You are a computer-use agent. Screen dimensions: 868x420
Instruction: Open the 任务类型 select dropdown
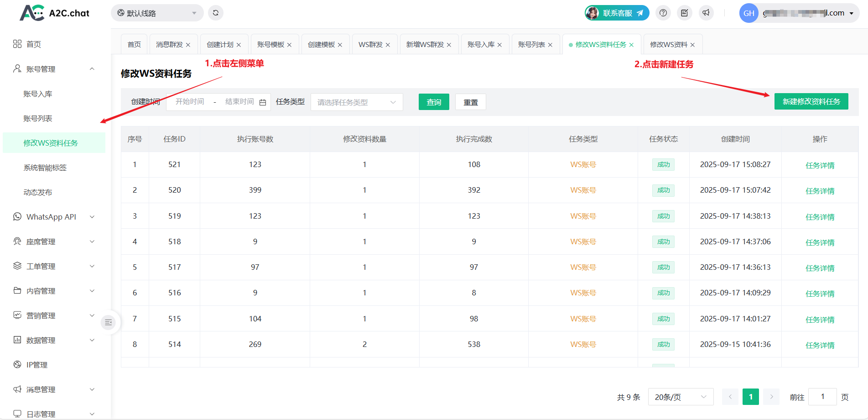[x=356, y=102]
